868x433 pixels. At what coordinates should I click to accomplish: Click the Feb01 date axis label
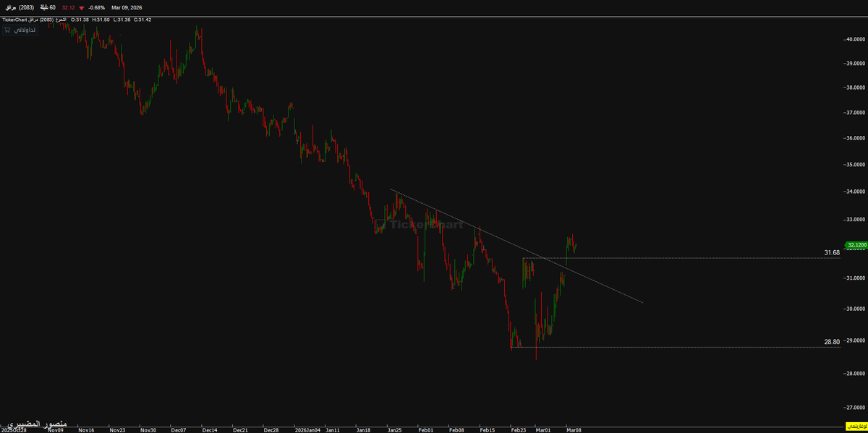(426, 429)
